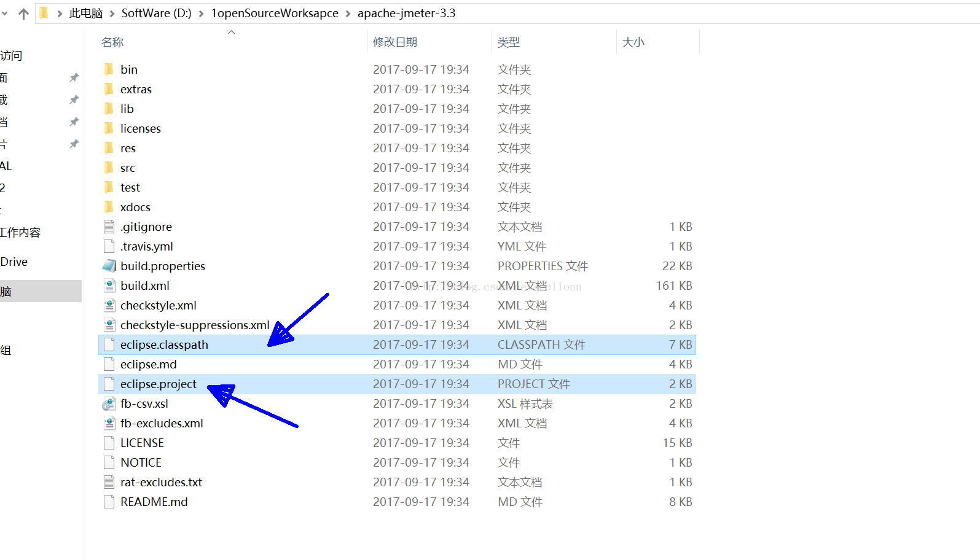Select highlighted 脑 item in navigation pane
Screen dimensions: 980x560
coord(41,291)
